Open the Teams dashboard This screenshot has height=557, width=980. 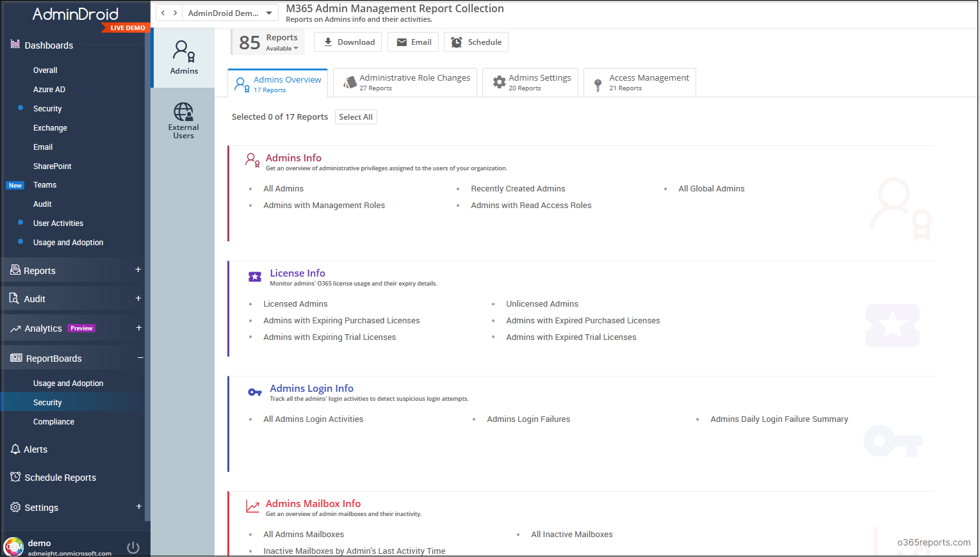tap(45, 184)
